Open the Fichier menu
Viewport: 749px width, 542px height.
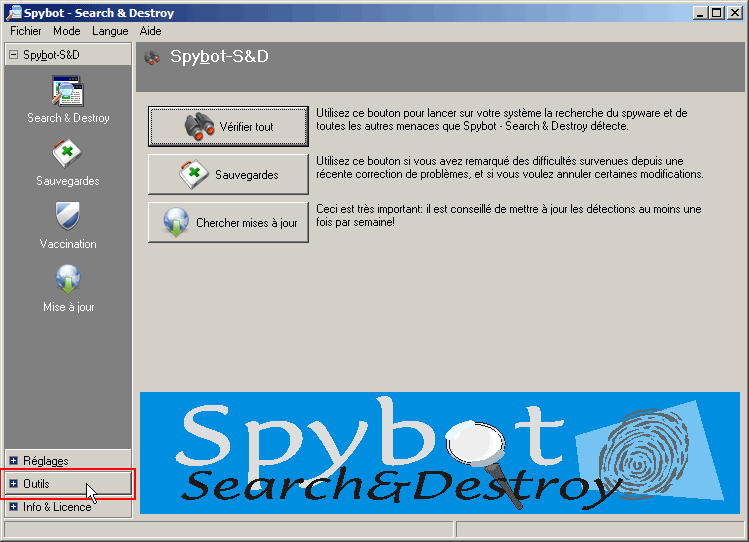click(x=26, y=31)
